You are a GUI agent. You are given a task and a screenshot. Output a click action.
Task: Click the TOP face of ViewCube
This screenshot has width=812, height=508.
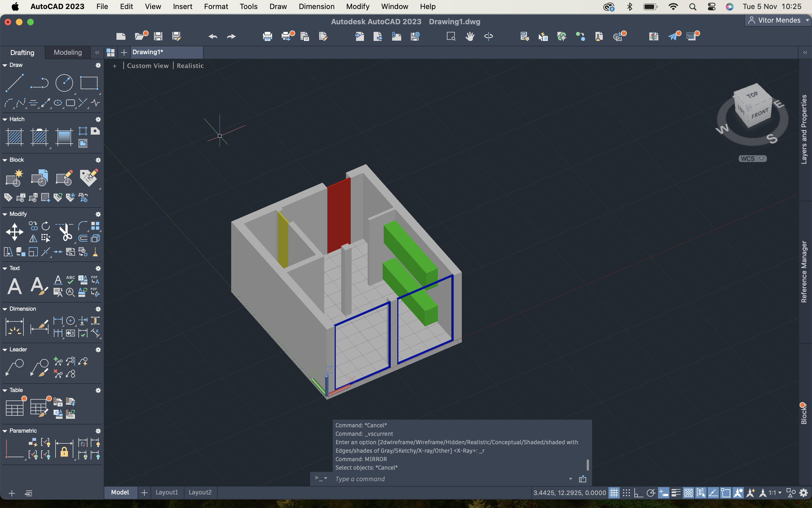click(752, 95)
